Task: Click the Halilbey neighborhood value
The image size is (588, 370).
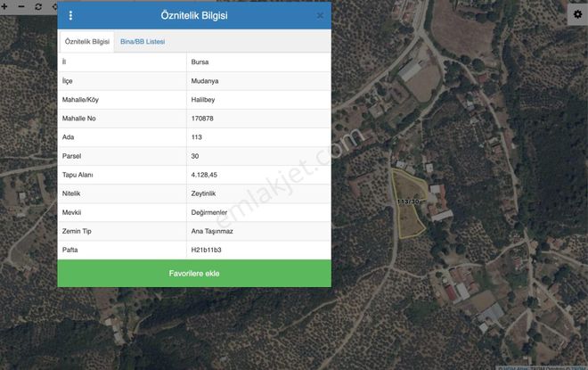Action: [x=205, y=99]
